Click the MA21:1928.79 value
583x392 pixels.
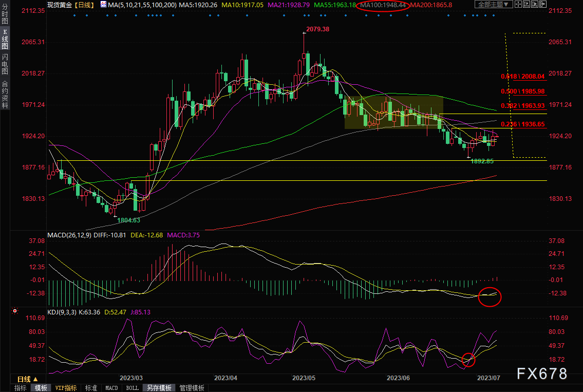pyautogui.click(x=289, y=5)
